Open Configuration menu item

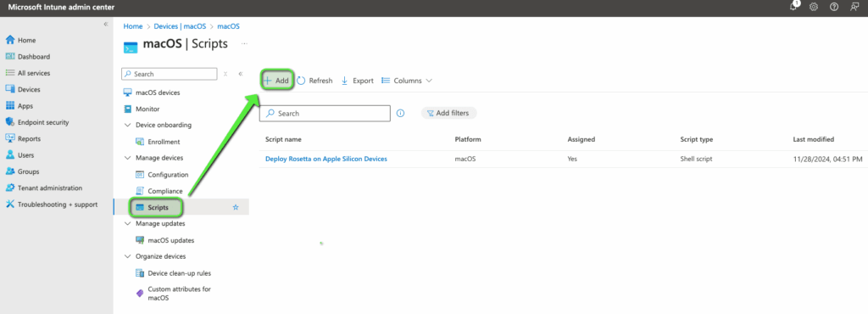tap(162, 175)
